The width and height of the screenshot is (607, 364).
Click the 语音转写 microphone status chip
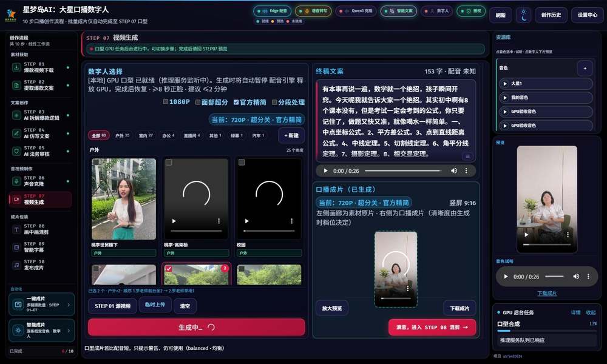(x=313, y=11)
